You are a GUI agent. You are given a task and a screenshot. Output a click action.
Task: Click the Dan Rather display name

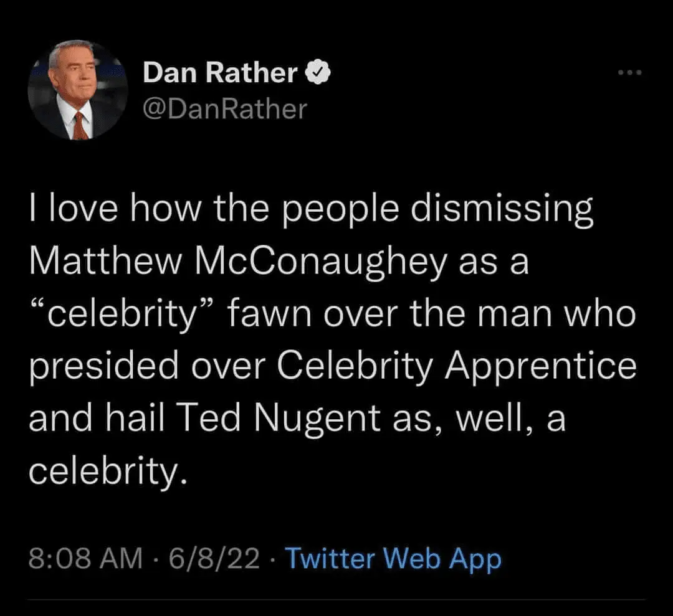tap(220, 73)
